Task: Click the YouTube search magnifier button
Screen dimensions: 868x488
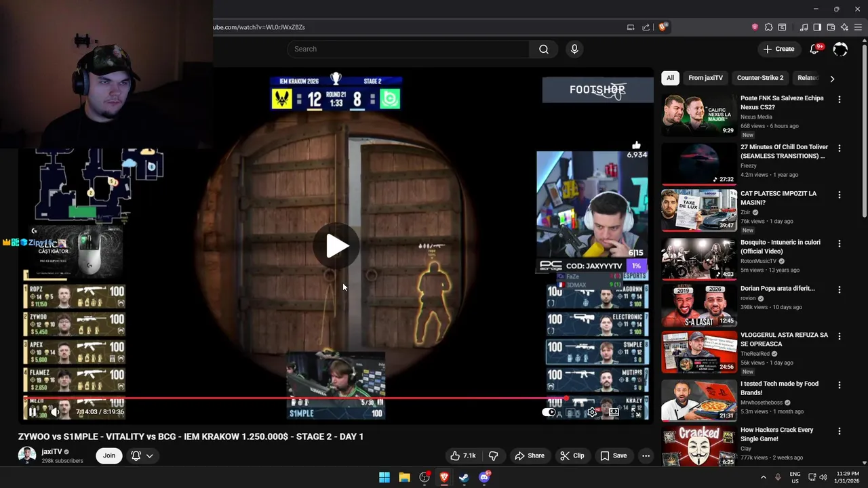Action: pyautogui.click(x=543, y=49)
